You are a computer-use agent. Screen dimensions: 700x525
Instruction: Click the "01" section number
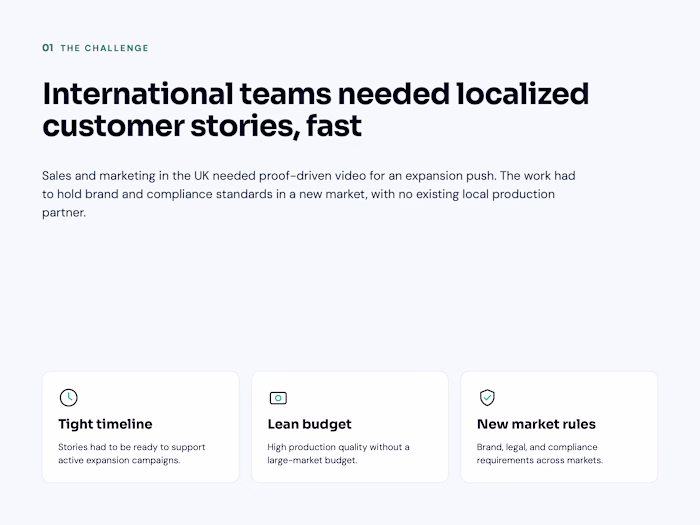48,48
